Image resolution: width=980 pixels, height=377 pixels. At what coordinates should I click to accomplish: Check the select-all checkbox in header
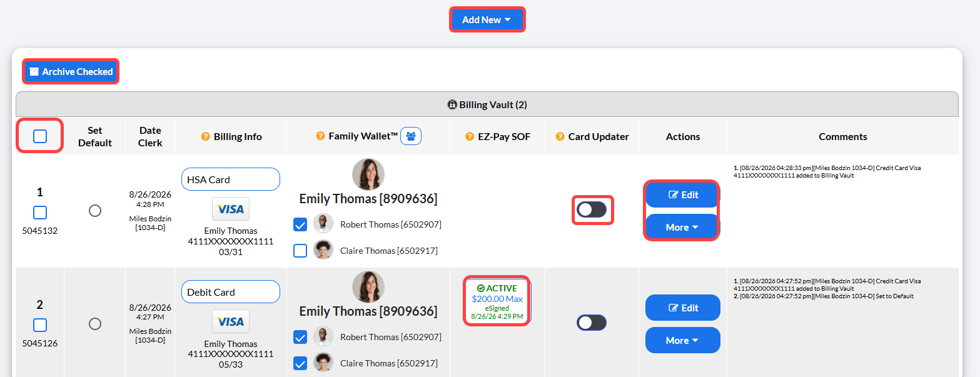coord(40,136)
